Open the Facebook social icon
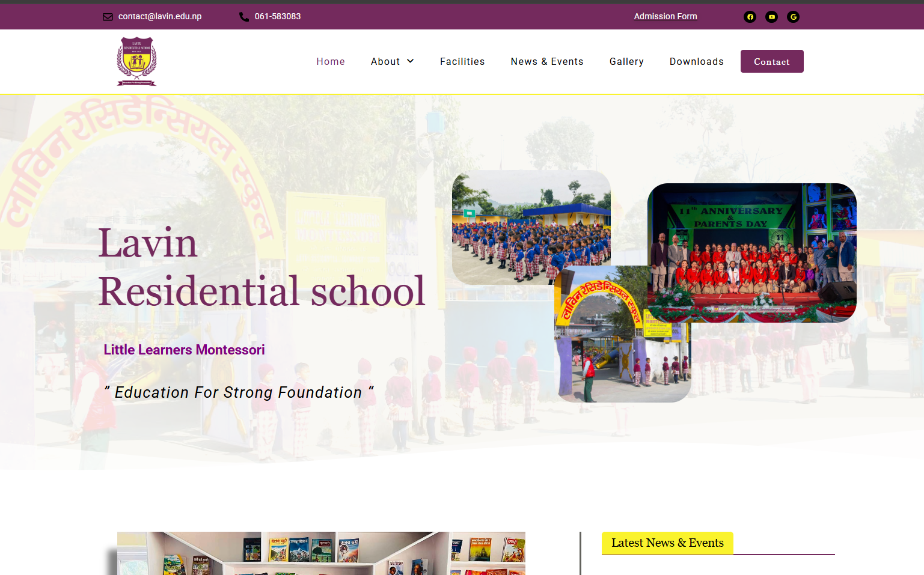 pos(750,17)
